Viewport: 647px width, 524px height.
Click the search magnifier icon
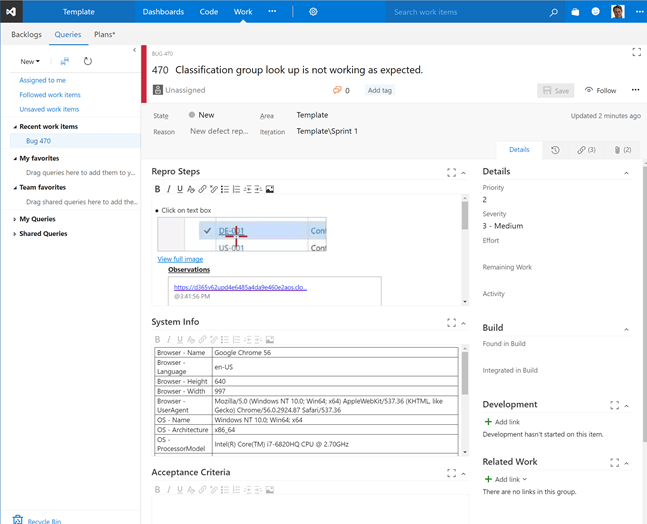point(554,12)
